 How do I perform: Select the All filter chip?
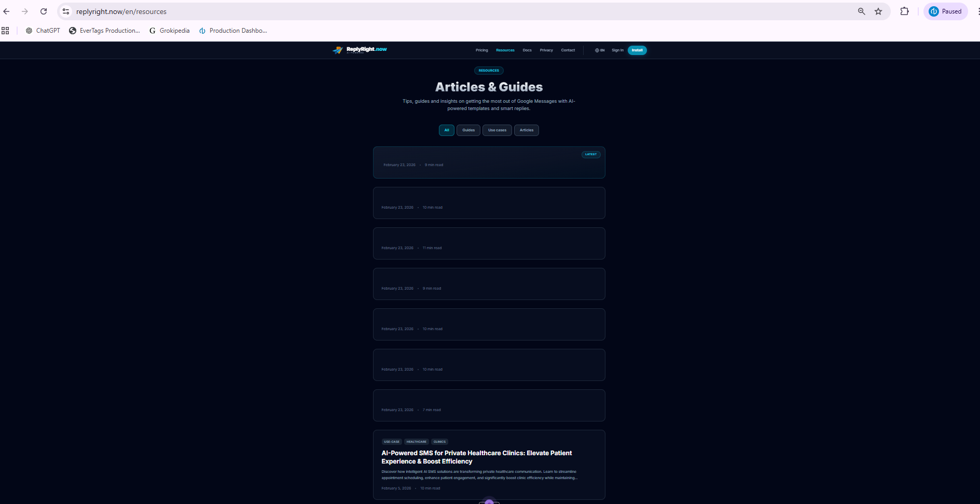446,130
